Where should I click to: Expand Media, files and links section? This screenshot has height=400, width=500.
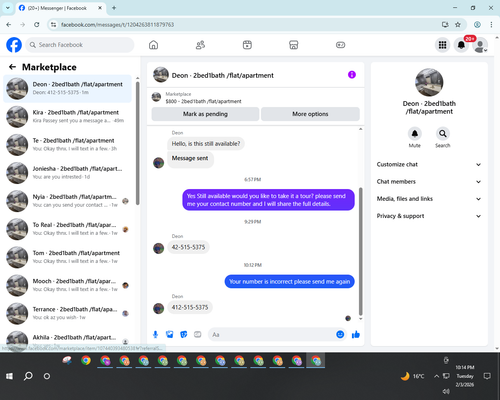[x=429, y=199]
